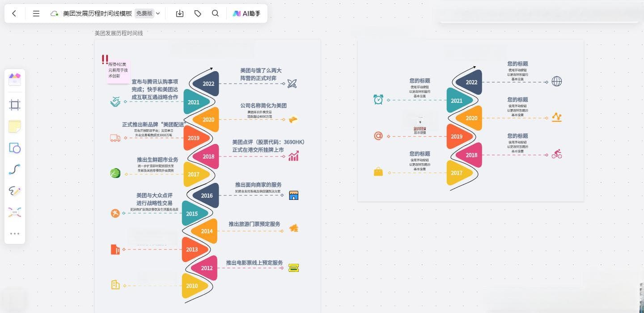Open the templates icon atop the left sidebar
The height and width of the screenshot is (313, 644).
coord(15,80)
